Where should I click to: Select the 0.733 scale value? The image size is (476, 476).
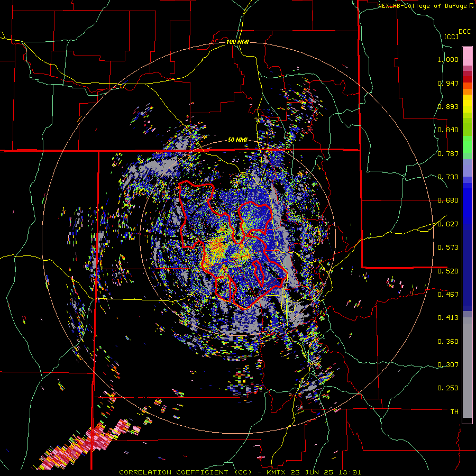448,177
